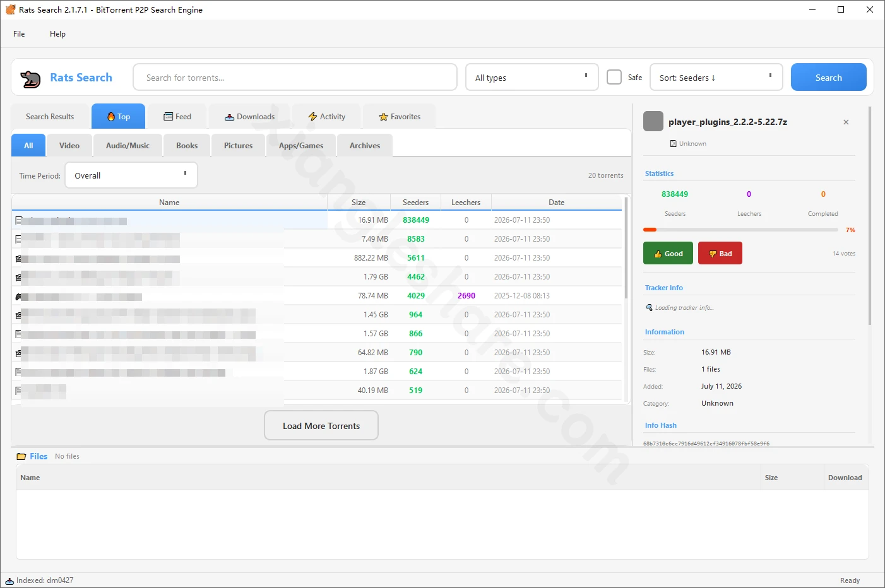Switch to the Activity tab
885x588 pixels.
pyautogui.click(x=326, y=117)
